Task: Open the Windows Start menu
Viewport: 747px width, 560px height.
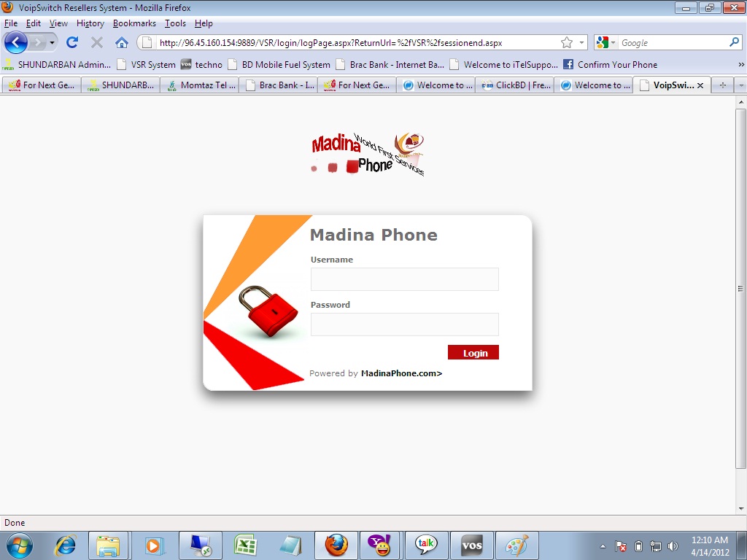Action: pos(20,545)
